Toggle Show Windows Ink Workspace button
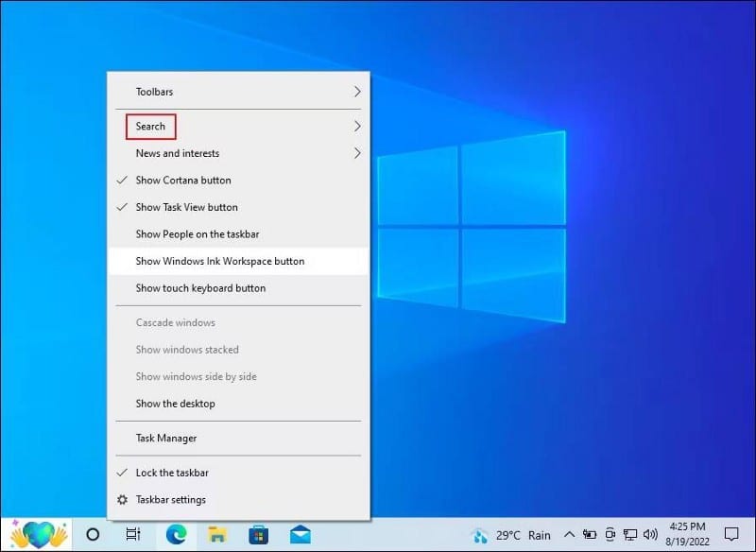 point(219,261)
